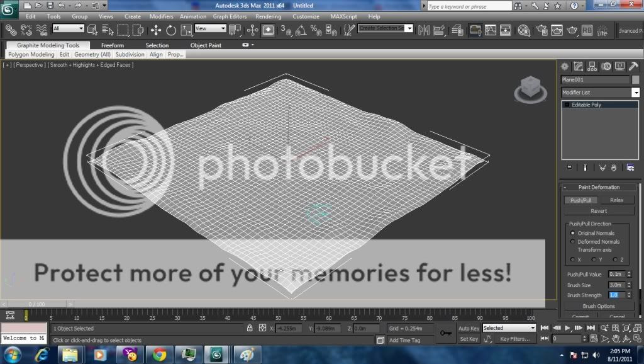Toggle Graphite Modeling Tools ribbon icon
This screenshot has width=644, height=364.
[475, 30]
